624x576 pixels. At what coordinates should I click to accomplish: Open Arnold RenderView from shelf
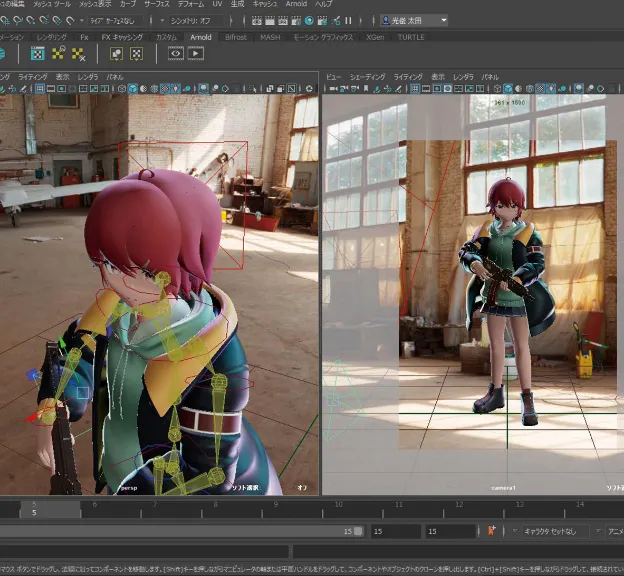pyautogui.click(x=176, y=53)
